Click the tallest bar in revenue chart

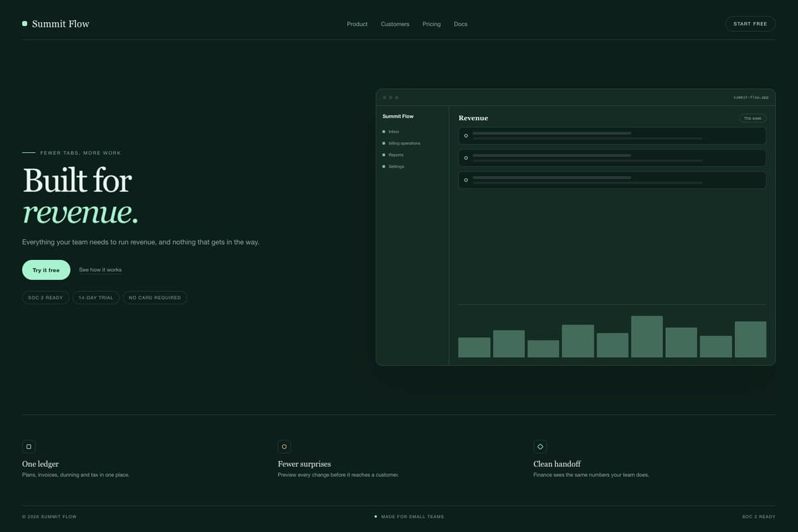[647, 336]
